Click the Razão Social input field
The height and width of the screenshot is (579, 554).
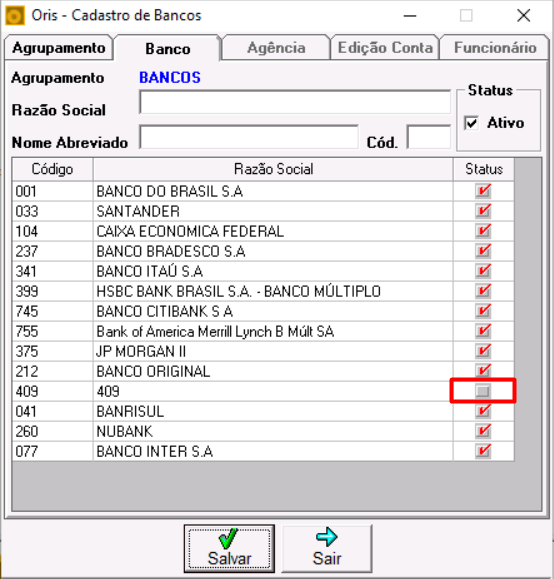(295, 102)
